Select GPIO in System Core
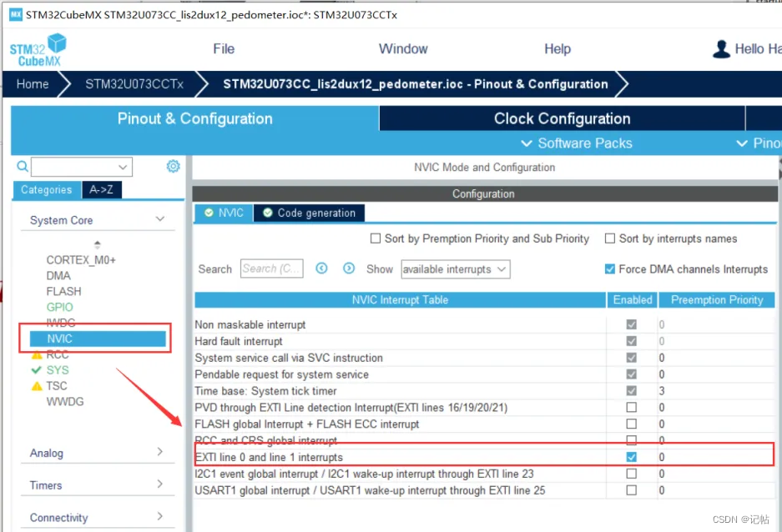 click(59, 308)
